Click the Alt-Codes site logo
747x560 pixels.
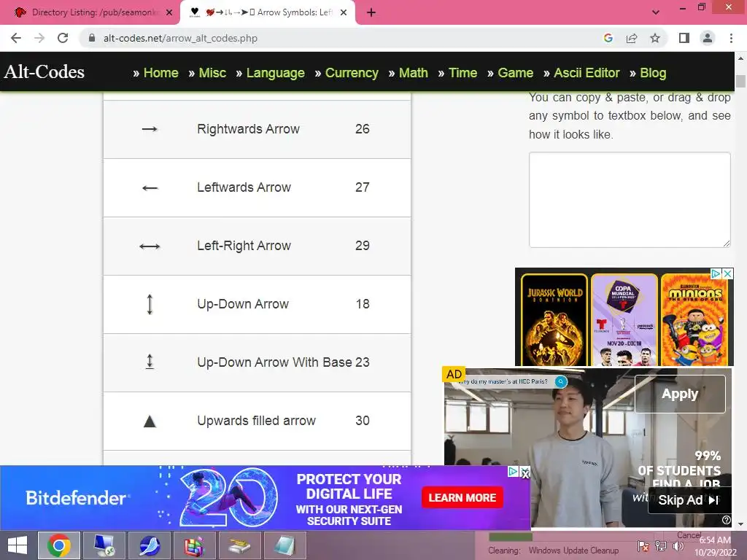[44, 72]
